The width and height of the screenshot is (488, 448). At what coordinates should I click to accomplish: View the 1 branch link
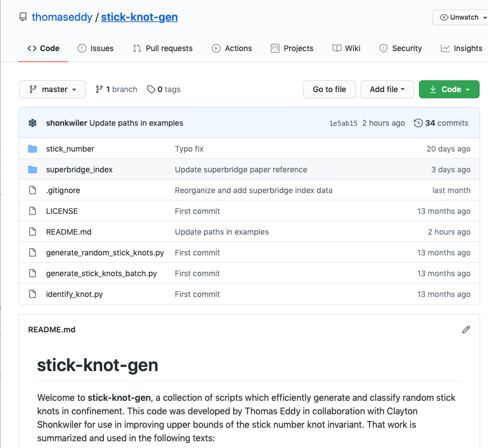116,89
